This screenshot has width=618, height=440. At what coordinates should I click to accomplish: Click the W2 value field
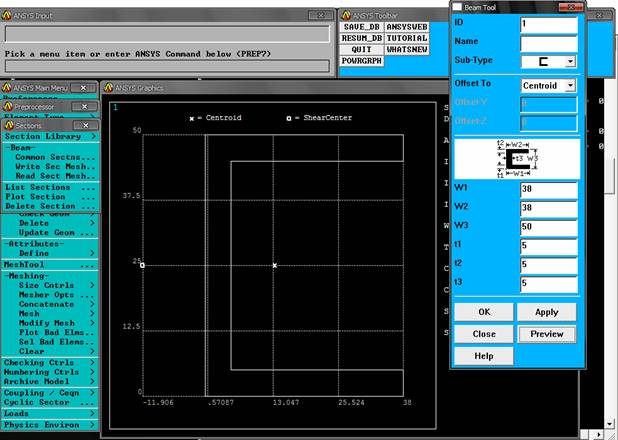point(549,209)
